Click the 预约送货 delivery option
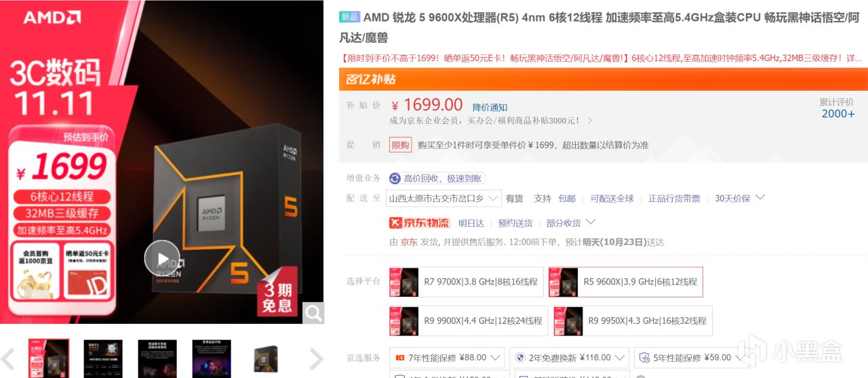Screen dimensions: 868x378 [x=515, y=223]
